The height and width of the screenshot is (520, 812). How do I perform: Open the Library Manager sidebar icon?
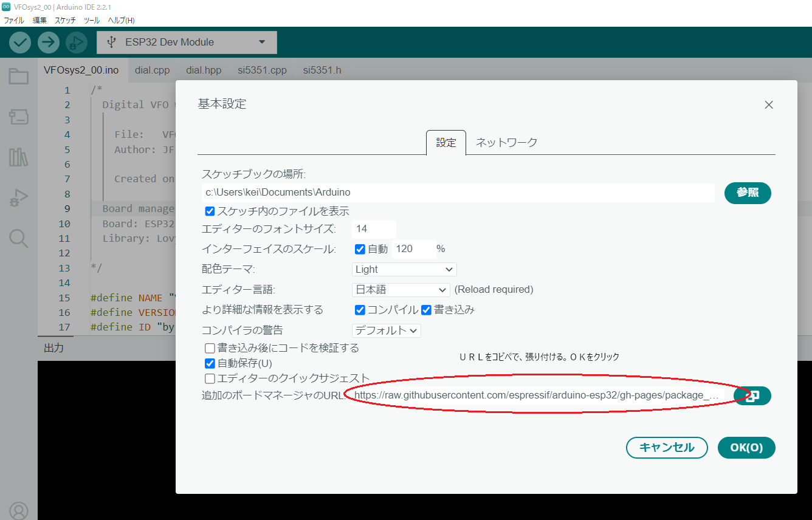tap(18, 157)
